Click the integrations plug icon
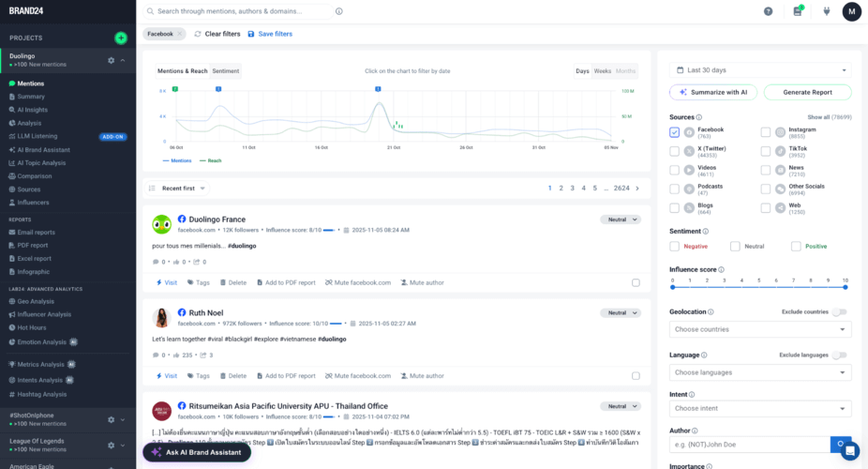 click(827, 11)
